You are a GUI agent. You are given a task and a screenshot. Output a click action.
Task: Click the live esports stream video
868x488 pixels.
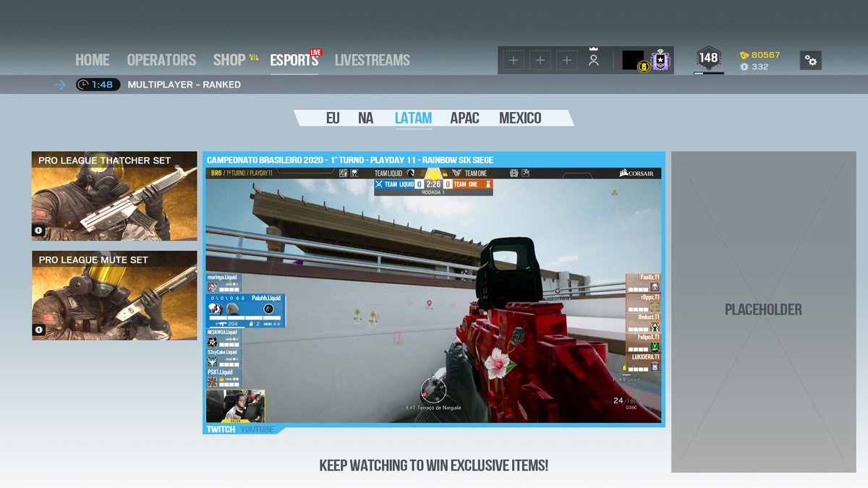pyautogui.click(x=434, y=295)
